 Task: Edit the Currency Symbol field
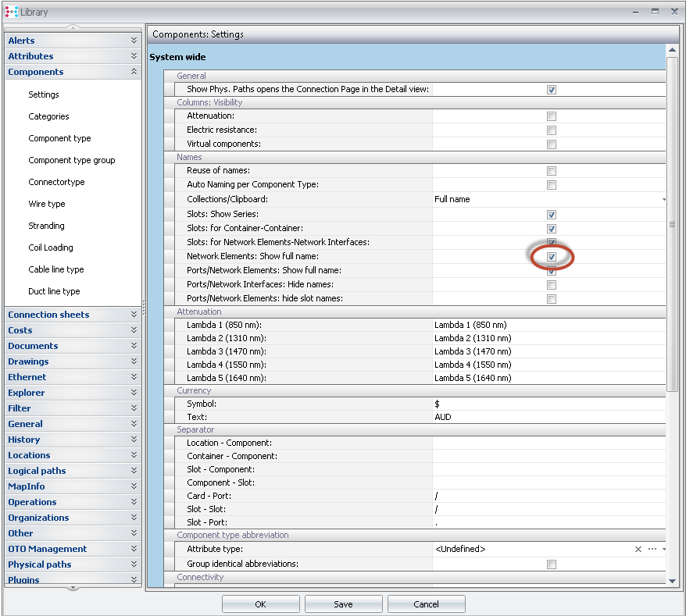[548, 404]
